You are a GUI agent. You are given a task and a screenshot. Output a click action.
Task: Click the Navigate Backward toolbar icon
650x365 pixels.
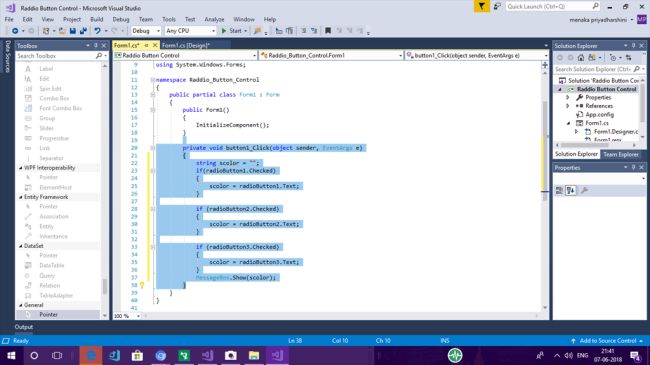(x=15, y=31)
